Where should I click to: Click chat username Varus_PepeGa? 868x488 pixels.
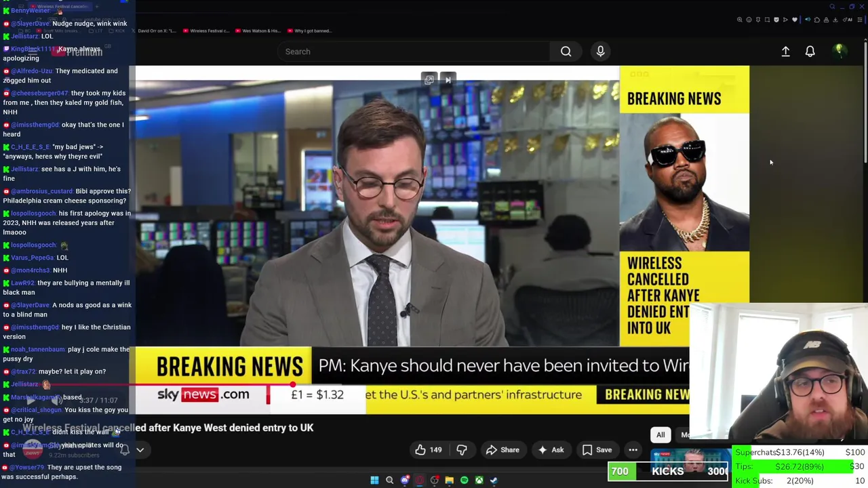tap(33, 258)
